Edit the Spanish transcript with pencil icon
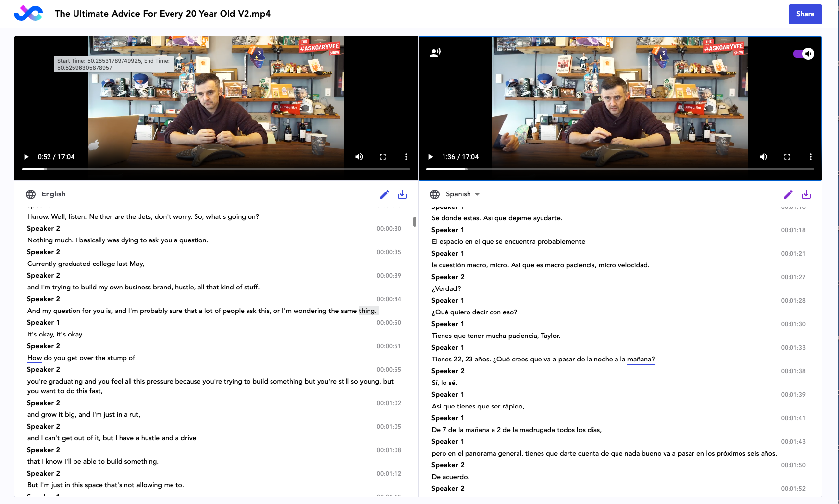 pos(789,194)
